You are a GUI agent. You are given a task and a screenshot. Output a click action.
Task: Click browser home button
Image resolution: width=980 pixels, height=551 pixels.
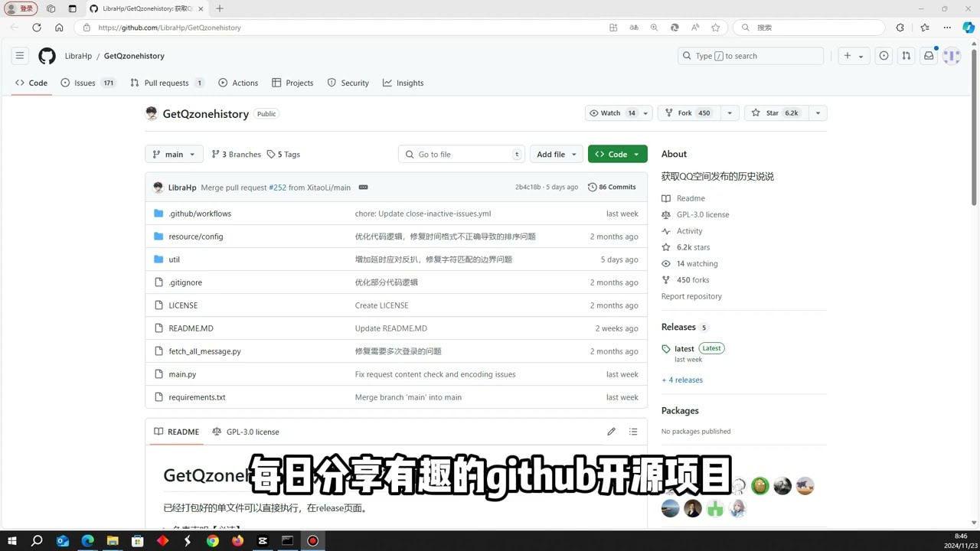coord(59,28)
